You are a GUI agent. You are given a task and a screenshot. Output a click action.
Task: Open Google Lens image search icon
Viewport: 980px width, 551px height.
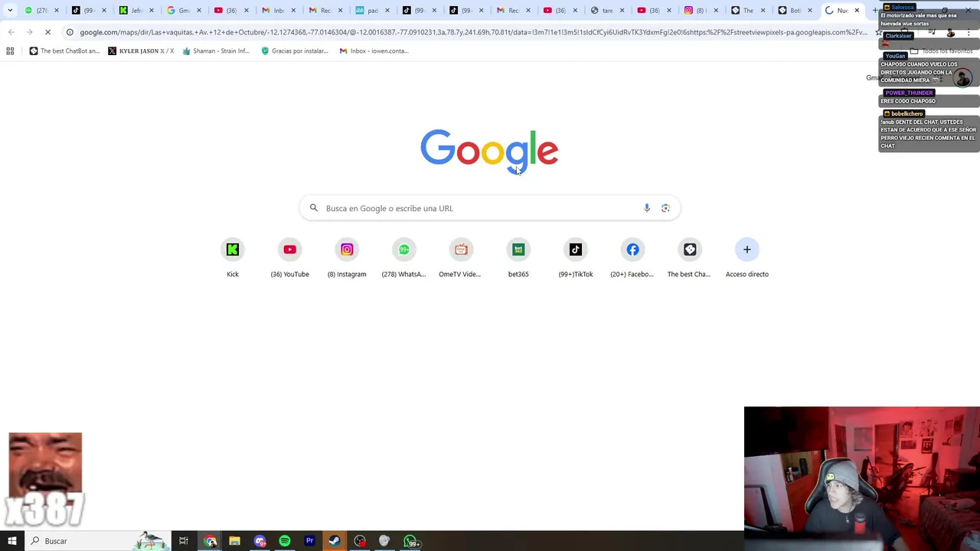click(x=665, y=208)
